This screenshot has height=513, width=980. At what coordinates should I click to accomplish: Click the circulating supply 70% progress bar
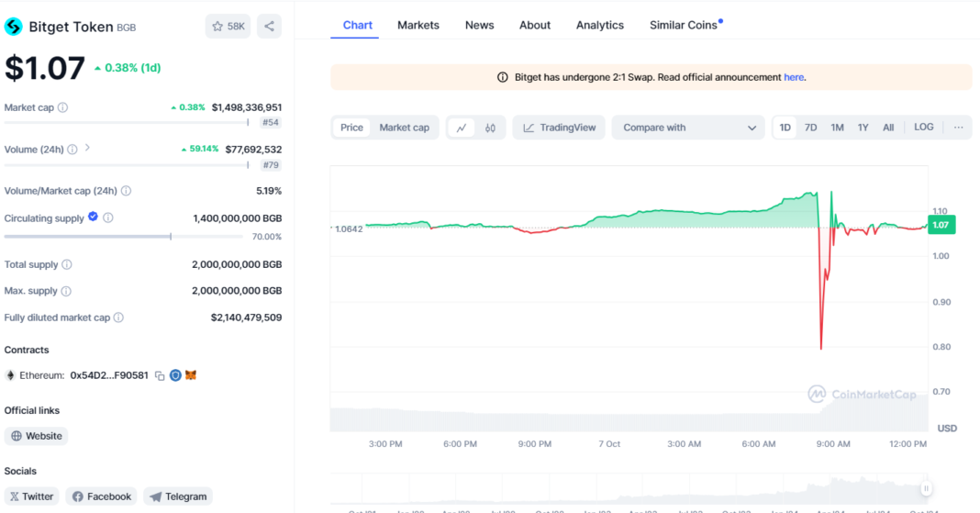[123, 237]
